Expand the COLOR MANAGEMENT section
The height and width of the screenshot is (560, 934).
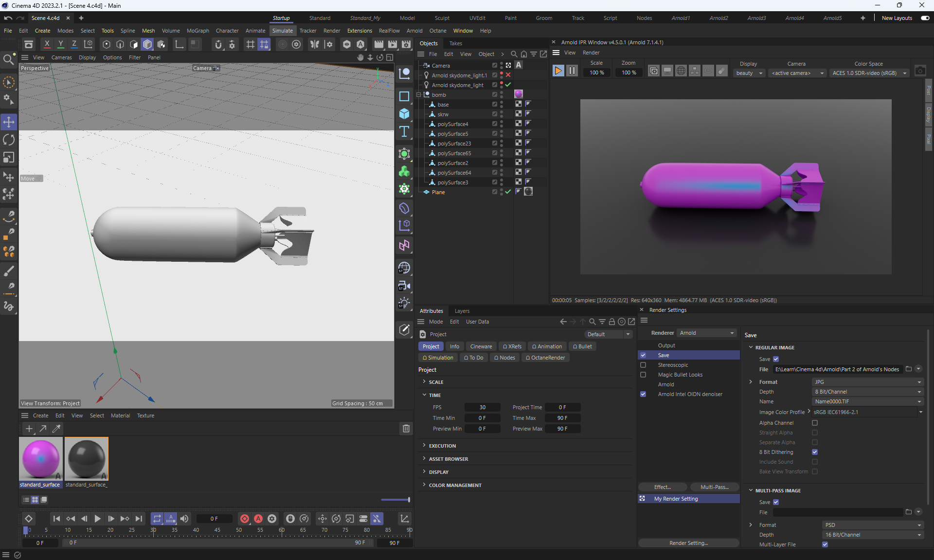[x=455, y=485]
